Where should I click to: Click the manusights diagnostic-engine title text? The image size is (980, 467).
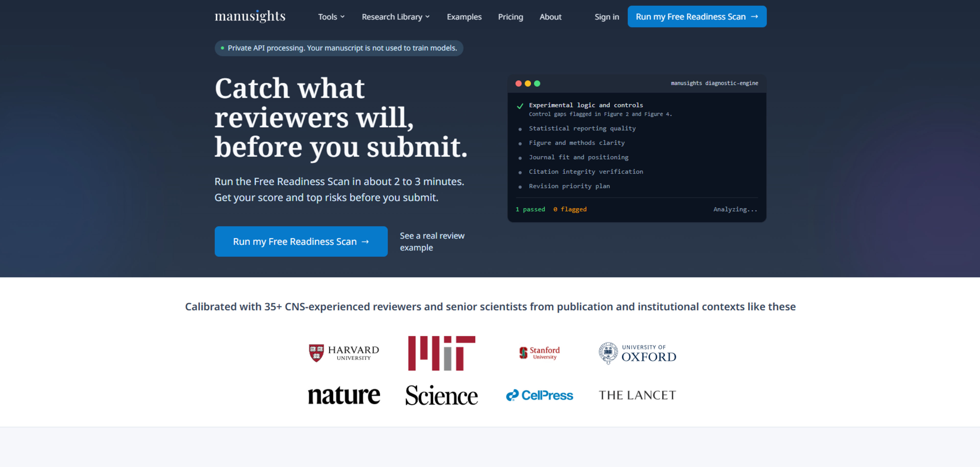click(x=715, y=83)
